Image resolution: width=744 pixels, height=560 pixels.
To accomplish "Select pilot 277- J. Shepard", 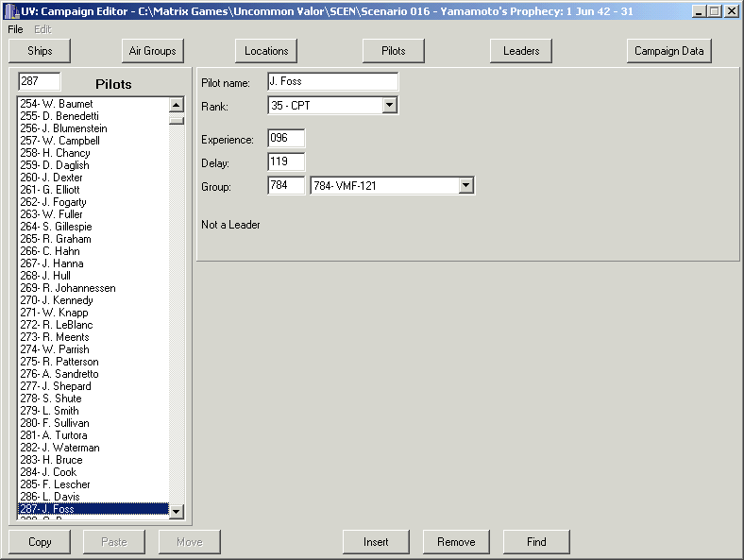I will (93, 386).
